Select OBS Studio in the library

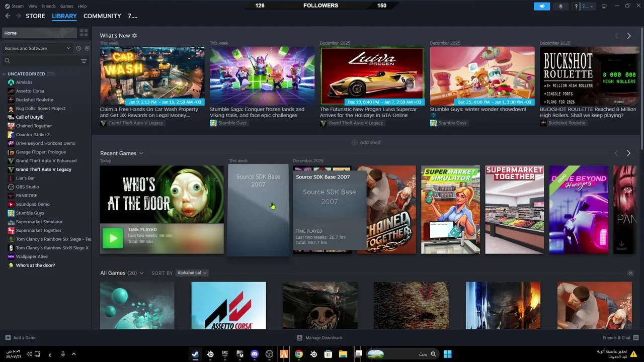pos(27,187)
